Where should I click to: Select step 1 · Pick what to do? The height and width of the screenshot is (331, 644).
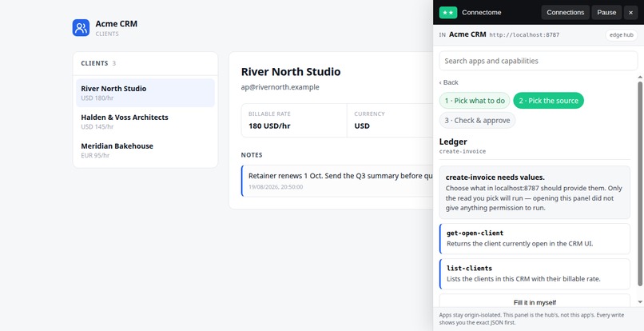point(475,101)
